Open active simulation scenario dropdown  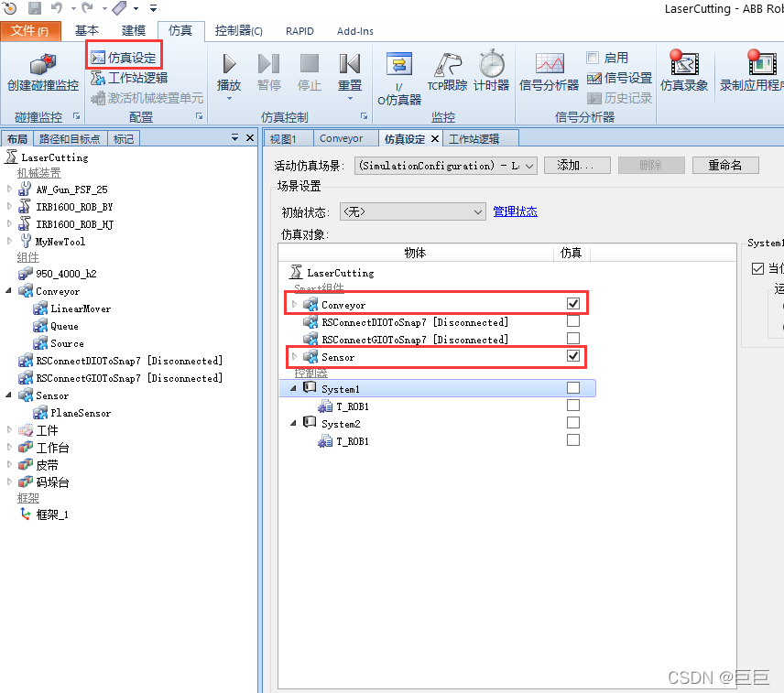[446, 166]
